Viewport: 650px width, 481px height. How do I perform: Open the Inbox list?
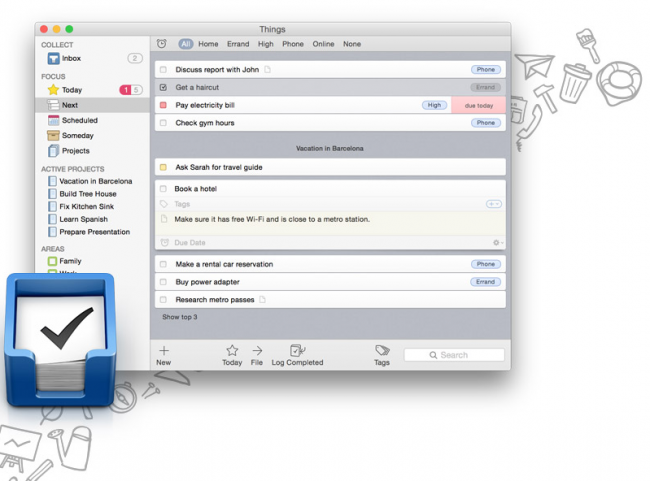tap(71, 58)
